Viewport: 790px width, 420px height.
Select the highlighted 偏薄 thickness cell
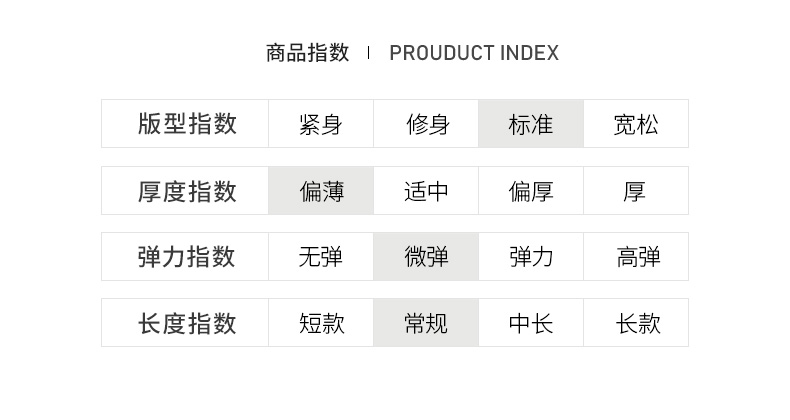coord(320,191)
